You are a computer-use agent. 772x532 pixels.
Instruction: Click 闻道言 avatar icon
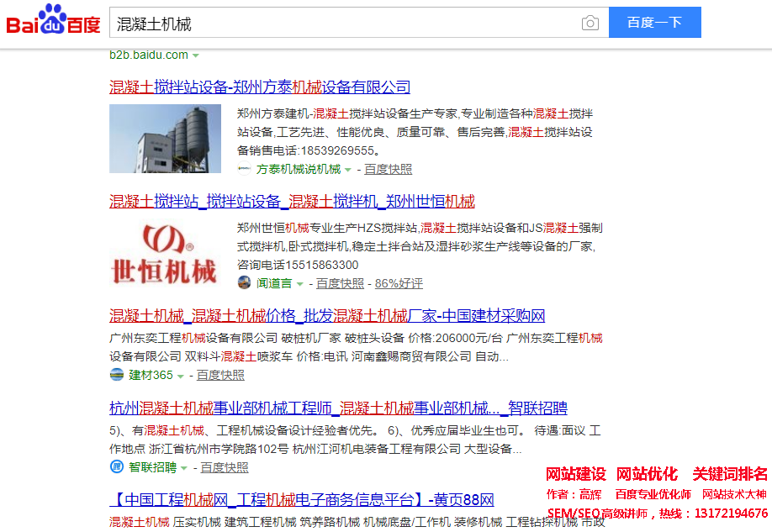click(244, 283)
